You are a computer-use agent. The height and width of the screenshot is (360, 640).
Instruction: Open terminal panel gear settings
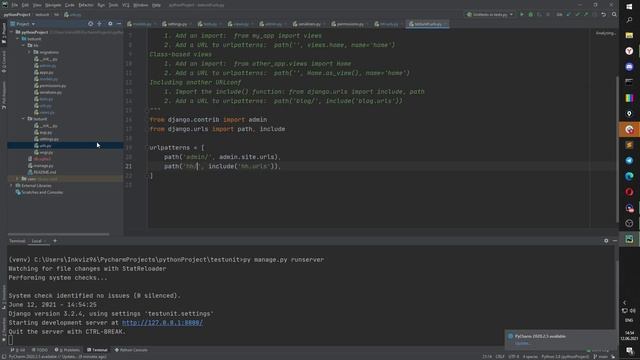pyautogui.click(x=606, y=241)
